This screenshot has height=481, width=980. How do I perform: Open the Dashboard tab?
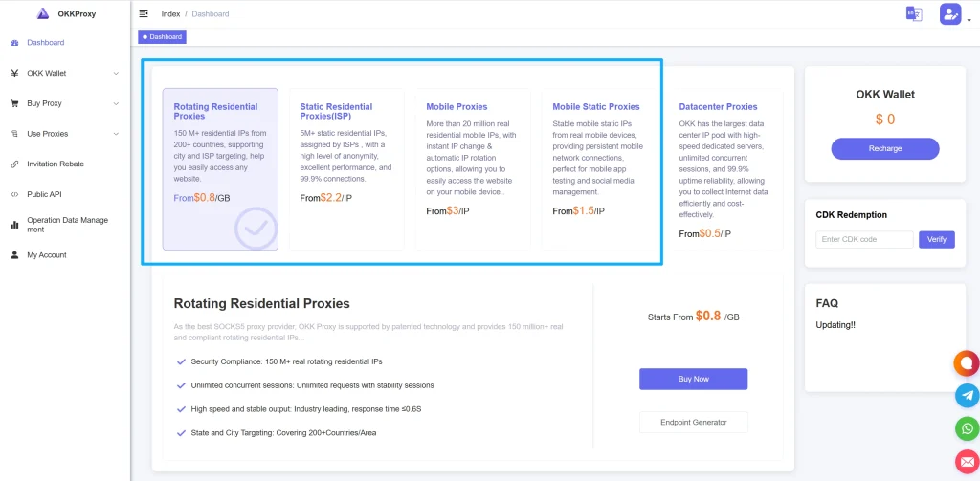pos(162,36)
